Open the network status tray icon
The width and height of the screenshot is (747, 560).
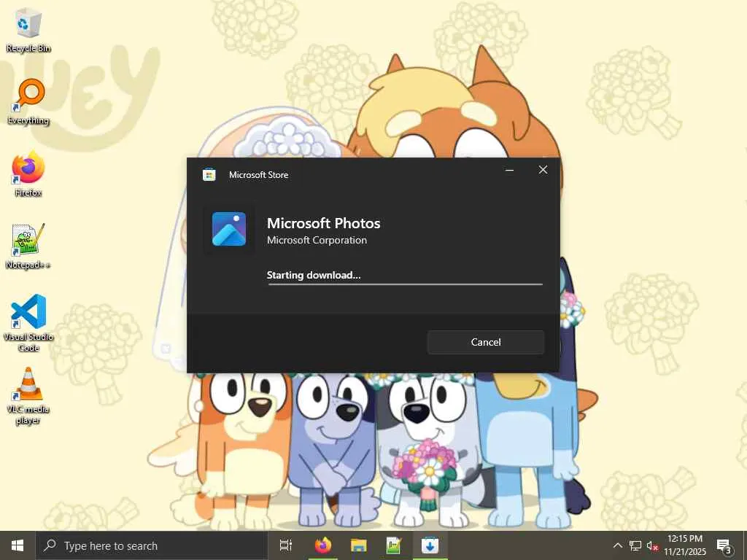pyautogui.click(x=635, y=545)
